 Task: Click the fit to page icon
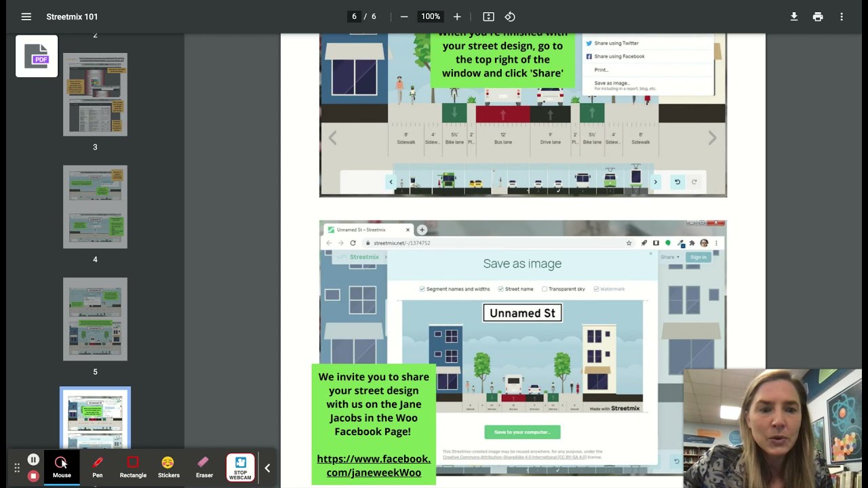point(488,16)
